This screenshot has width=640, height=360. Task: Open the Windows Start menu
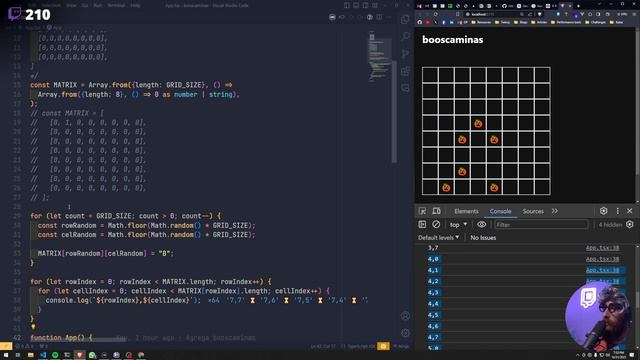point(6,355)
